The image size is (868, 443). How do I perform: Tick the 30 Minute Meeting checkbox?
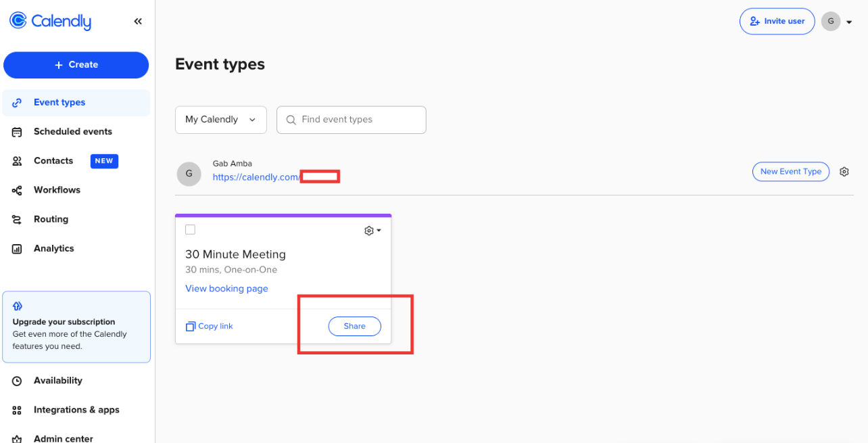coord(190,230)
